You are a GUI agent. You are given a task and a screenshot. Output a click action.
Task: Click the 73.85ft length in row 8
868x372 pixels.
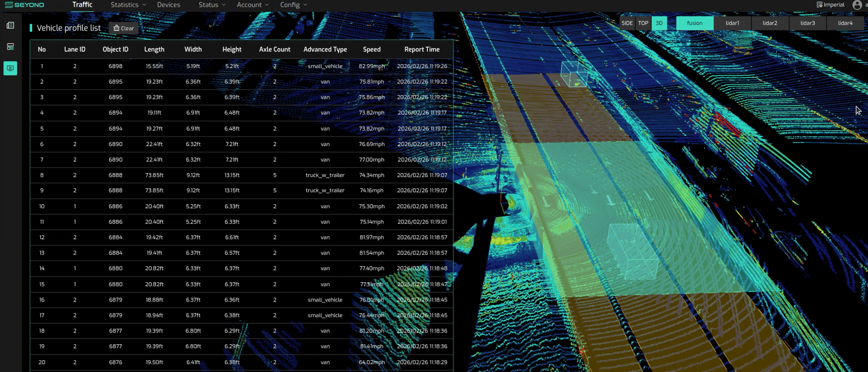[155, 175]
